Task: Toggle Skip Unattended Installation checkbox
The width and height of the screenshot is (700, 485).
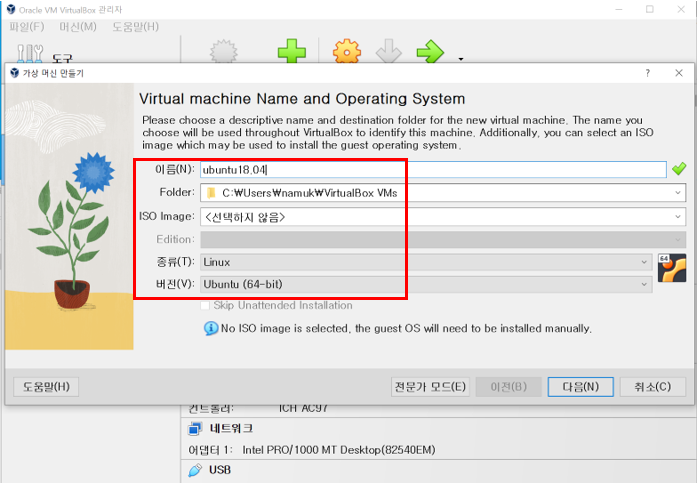Action: 205,306
